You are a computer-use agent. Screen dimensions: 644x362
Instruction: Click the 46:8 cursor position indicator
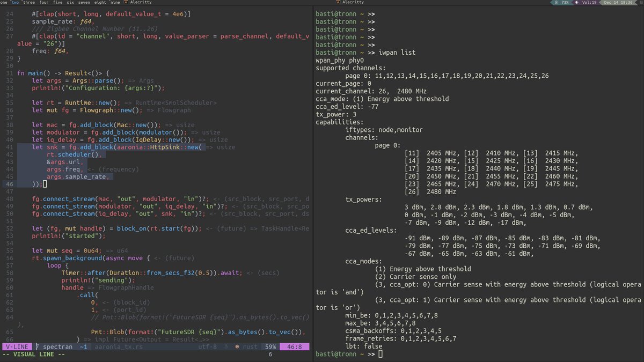point(296,347)
